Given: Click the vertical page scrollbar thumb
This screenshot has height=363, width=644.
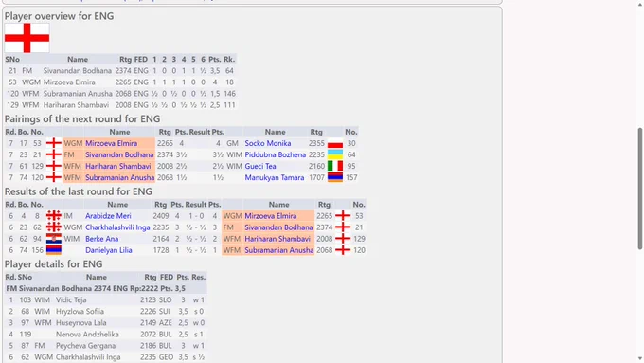Looking at the screenshot, I should 639,189.
